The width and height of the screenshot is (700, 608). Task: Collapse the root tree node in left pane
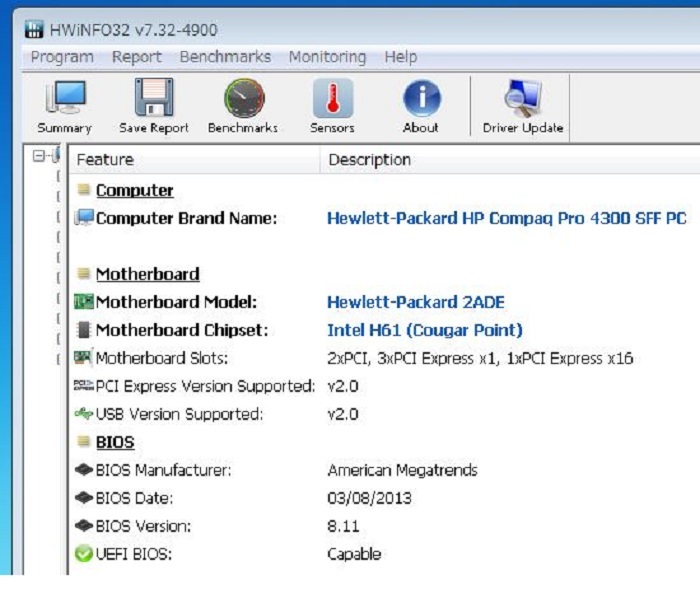39,156
